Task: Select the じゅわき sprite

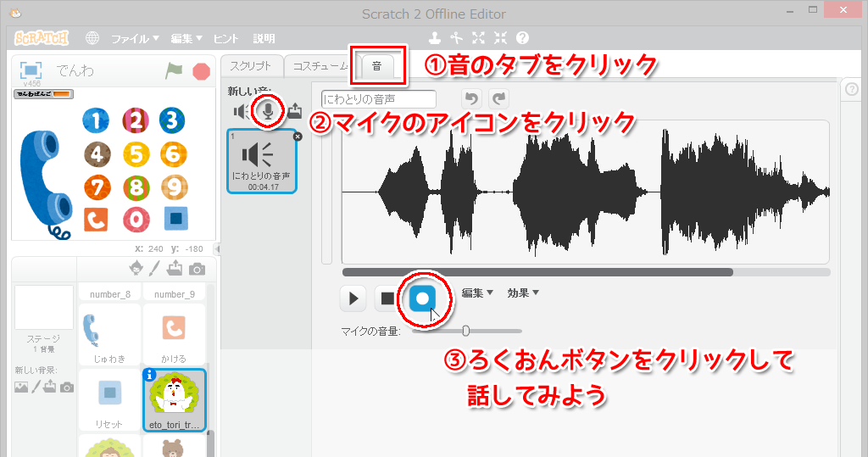Action: (x=109, y=335)
